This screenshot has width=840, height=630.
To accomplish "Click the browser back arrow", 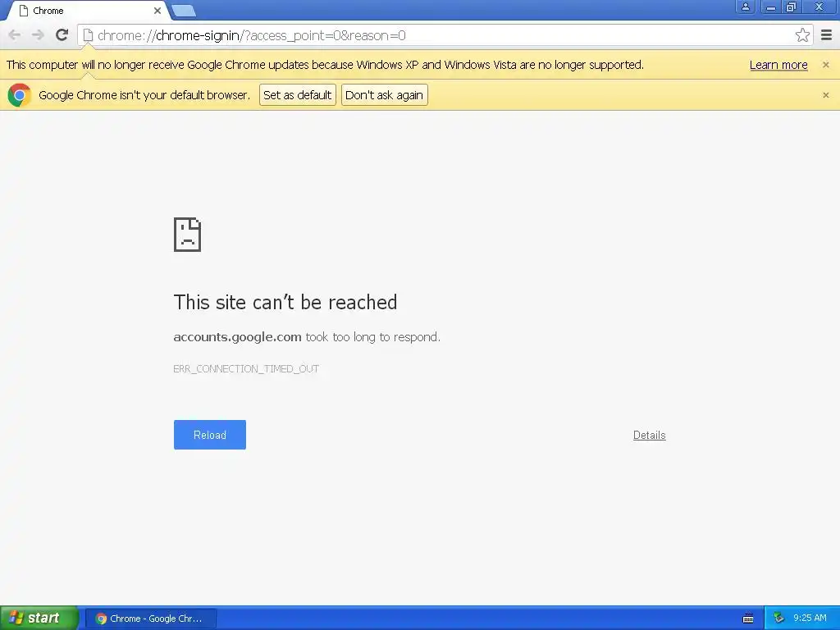I will (15, 35).
